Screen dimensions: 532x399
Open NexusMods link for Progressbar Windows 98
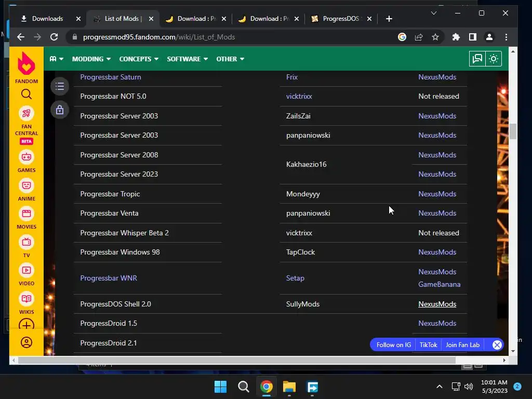coord(437,252)
